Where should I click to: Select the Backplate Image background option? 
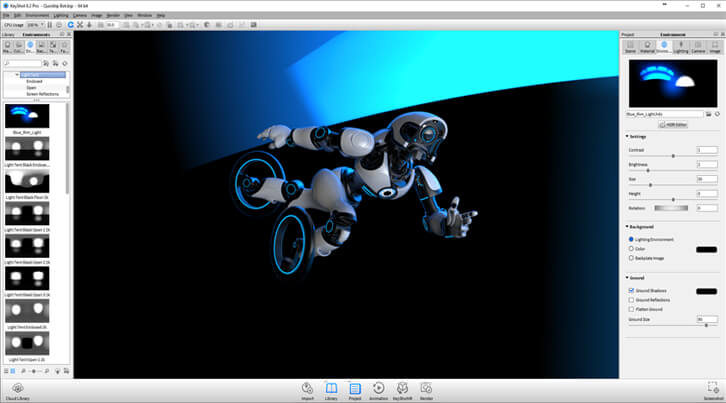point(630,258)
